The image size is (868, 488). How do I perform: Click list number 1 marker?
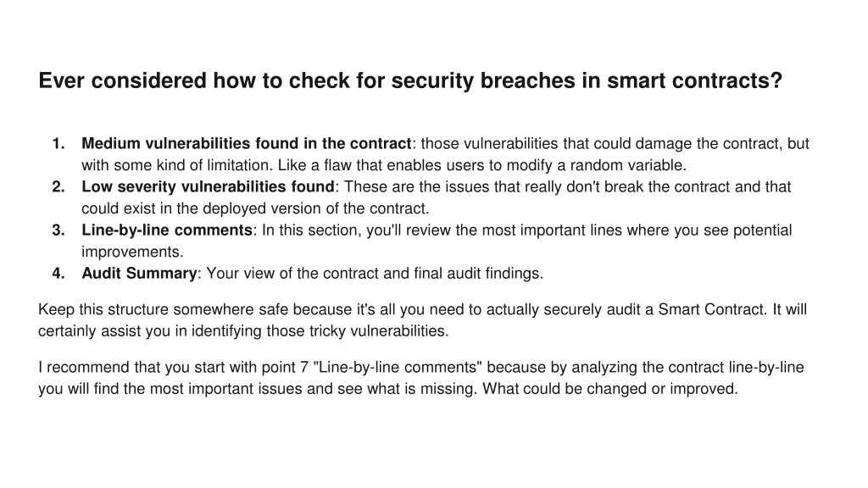pos(58,144)
